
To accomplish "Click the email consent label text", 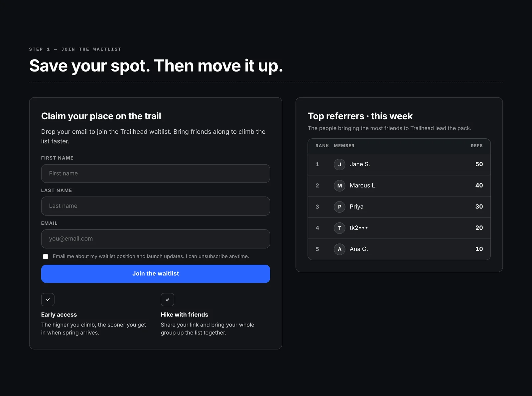I will point(151,256).
